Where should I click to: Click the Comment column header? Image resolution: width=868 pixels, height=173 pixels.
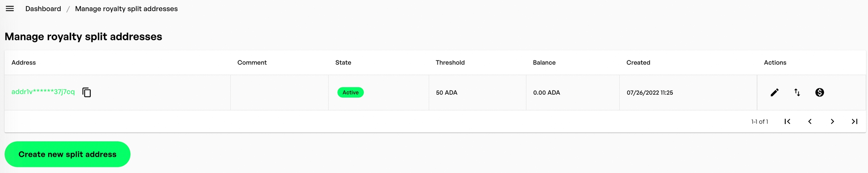tap(252, 63)
